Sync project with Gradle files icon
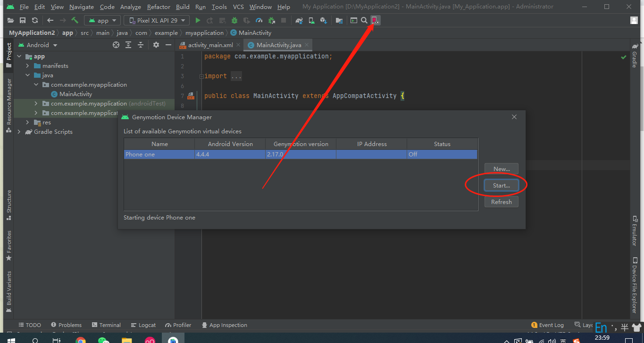 point(299,20)
